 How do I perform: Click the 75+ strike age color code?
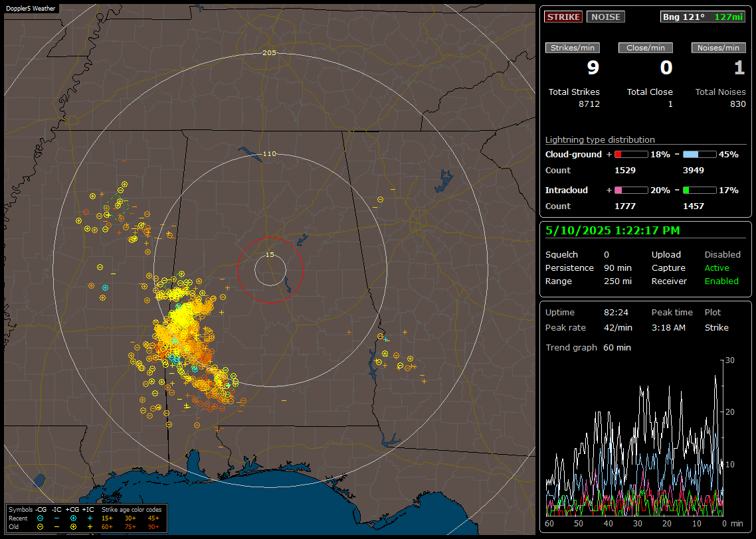click(x=130, y=527)
